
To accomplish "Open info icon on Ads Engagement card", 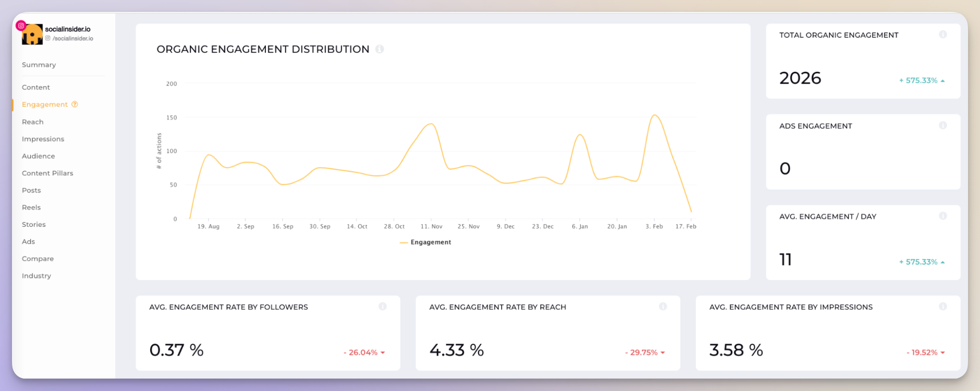I will (943, 125).
